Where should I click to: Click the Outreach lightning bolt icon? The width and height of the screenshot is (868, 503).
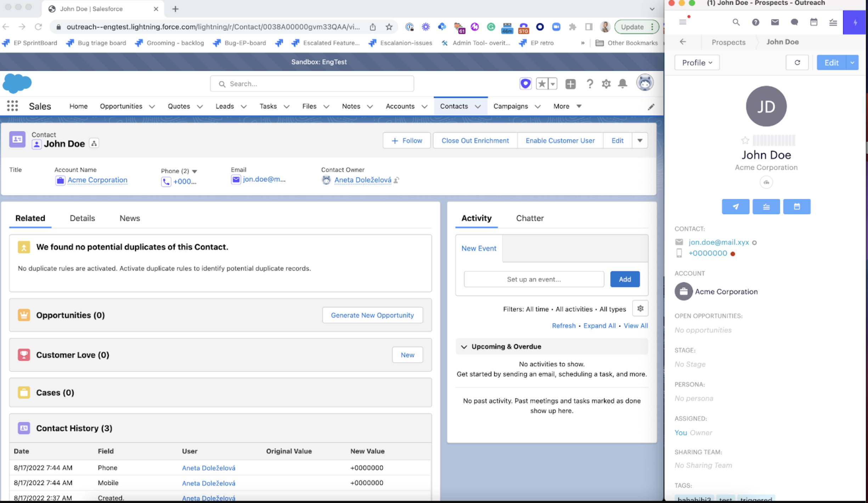click(855, 22)
